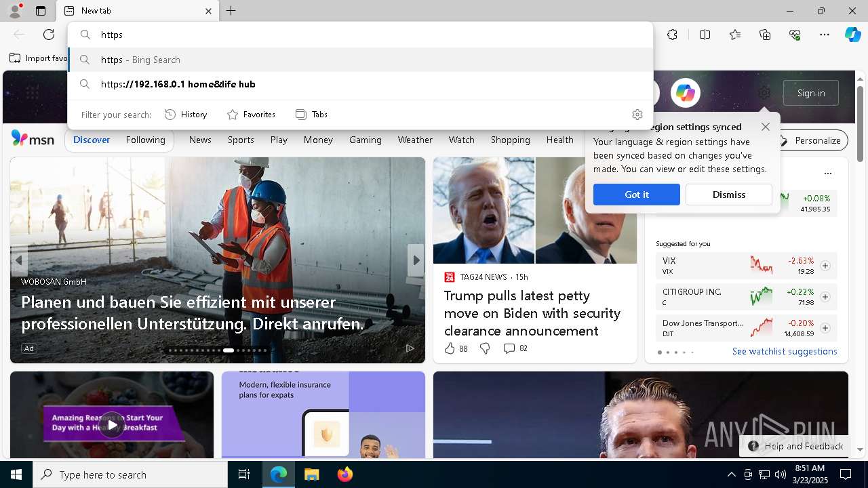This screenshot has height=488, width=868.
Task: Open a new tab with plus icon
Action: pos(231,11)
